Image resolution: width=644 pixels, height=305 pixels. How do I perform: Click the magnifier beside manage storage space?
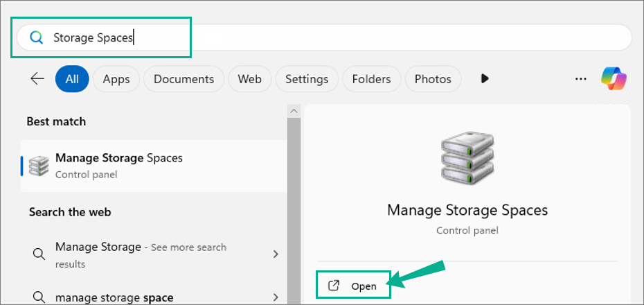click(x=39, y=297)
